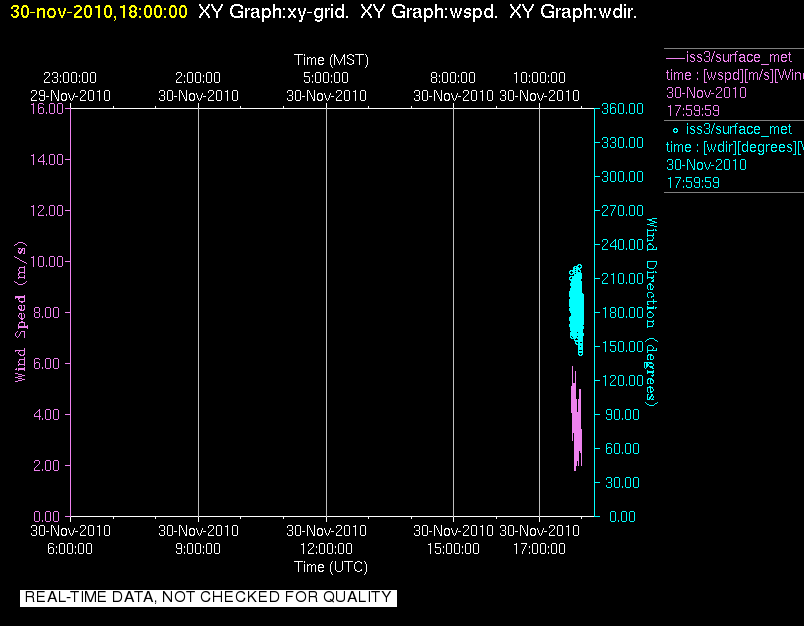Click the cyan iss3/surface_met legend entry
The image size is (804, 626).
pos(738,129)
